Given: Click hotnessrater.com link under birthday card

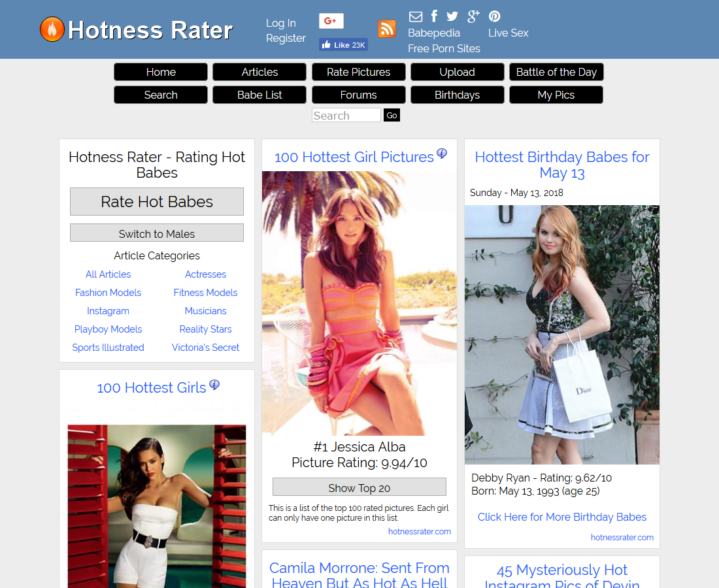Looking at the screenshot, I should tap(622, 538).
